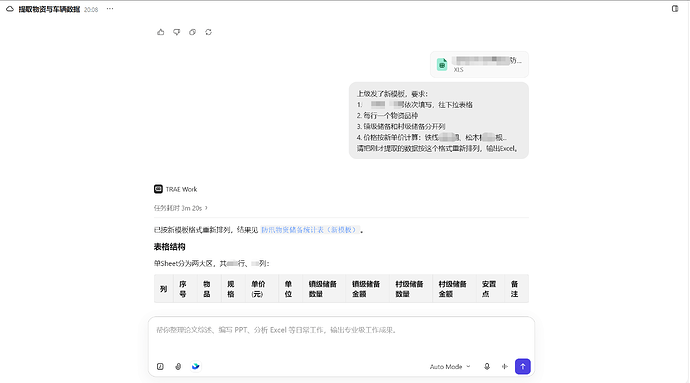This screenshot has height=383, width=690.
Task: Toggle the side panel icon at top right
Action: 675,9
